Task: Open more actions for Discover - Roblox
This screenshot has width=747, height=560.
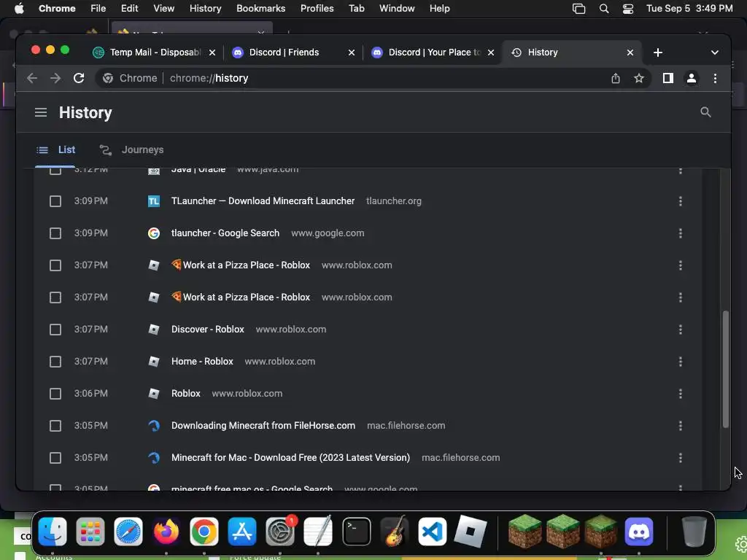Action: (681, 330)
